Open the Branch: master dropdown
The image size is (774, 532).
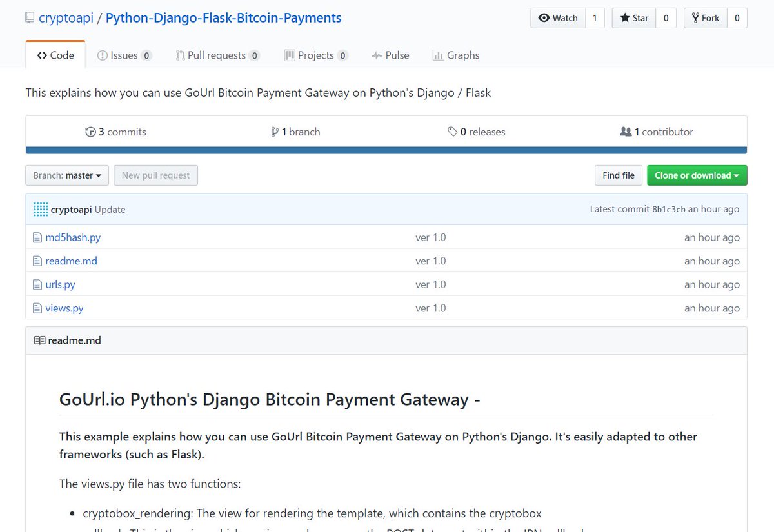point(67,175)
